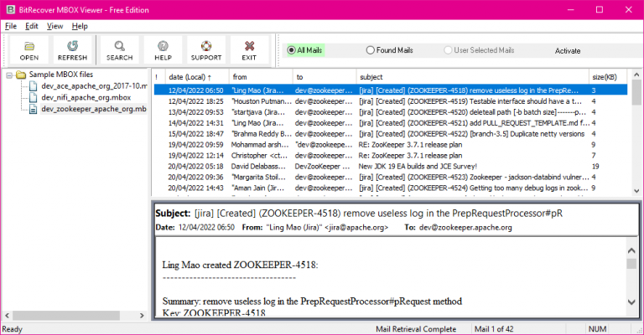Open the File menu
The image size is (644, 335).
point(11,26)
